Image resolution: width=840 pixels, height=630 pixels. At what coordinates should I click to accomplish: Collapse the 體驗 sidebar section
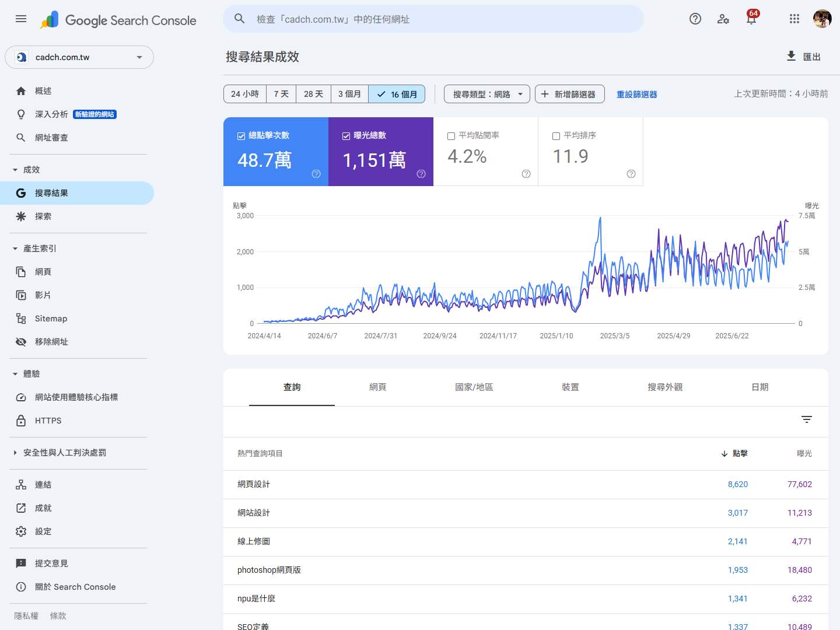point(15,374)
